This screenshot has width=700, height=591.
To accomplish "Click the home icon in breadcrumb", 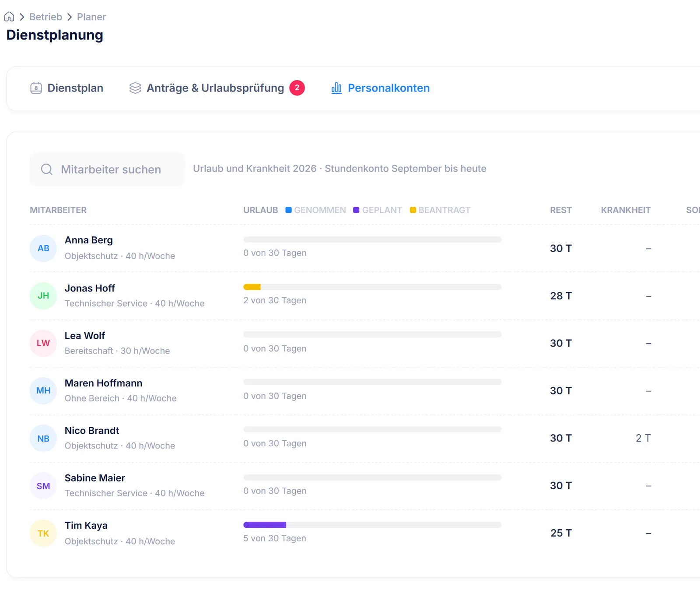I will [x=9, y=17].
